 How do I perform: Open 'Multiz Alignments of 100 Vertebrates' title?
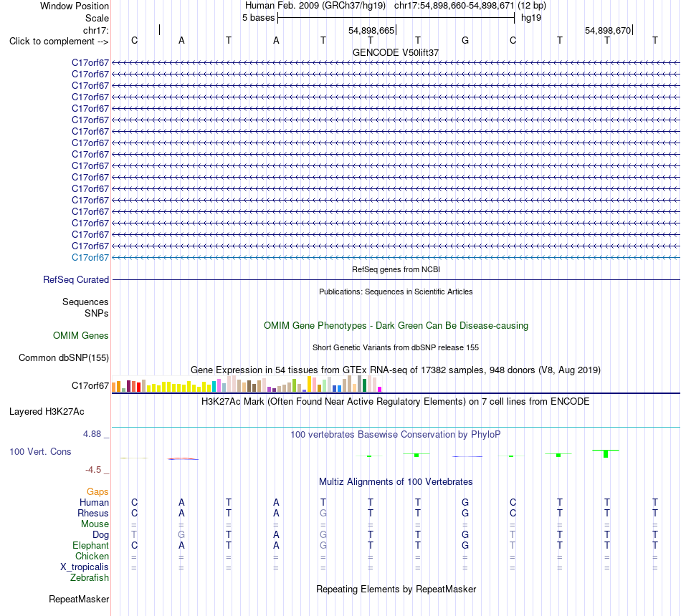396,482
